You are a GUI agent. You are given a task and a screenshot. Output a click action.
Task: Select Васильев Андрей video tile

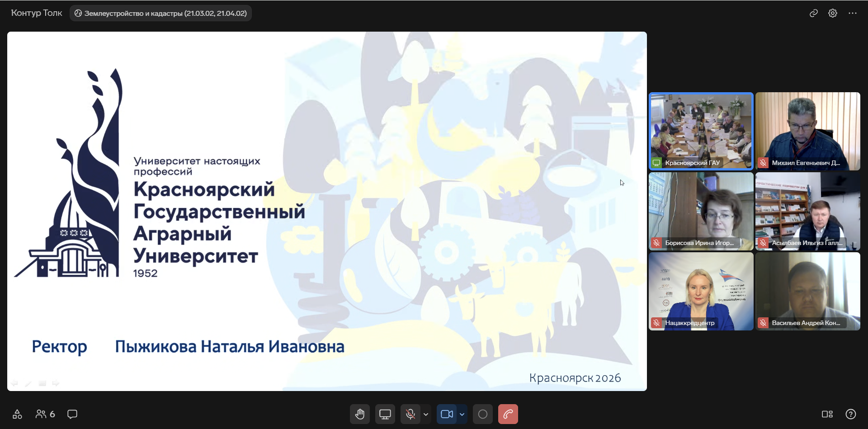(808, 291)
